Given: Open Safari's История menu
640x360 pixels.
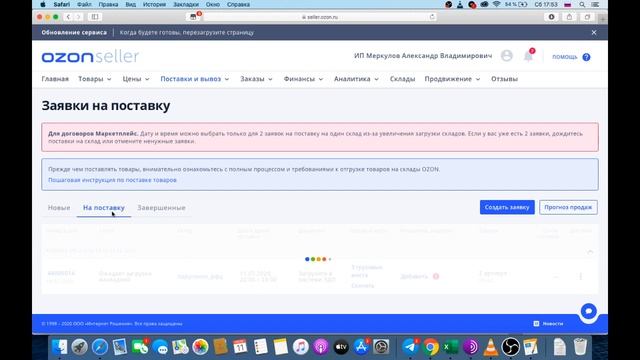Looking at the screenshot, I should 154,4.
